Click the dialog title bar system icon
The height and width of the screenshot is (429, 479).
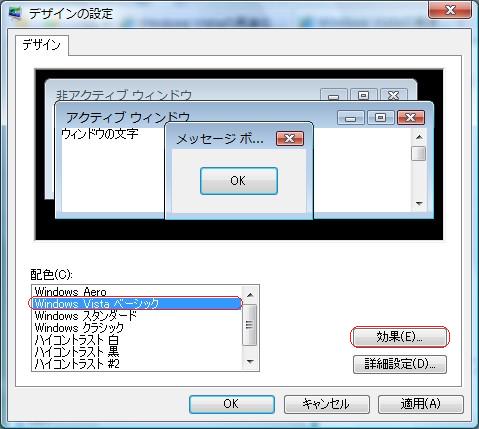15,14
